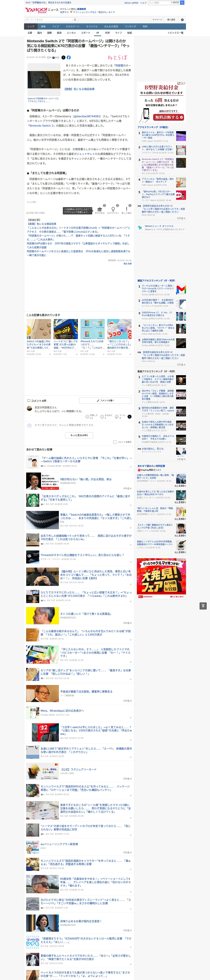Share the comment on X
Image resolution: width=210 pixels, height=980 pixels.
tap(129, 416)
